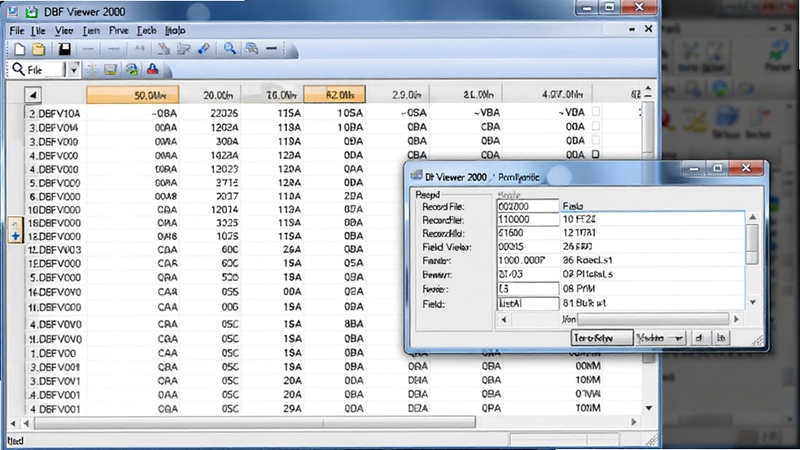Click the dialog list scroll-up arrow

point(753,217)
